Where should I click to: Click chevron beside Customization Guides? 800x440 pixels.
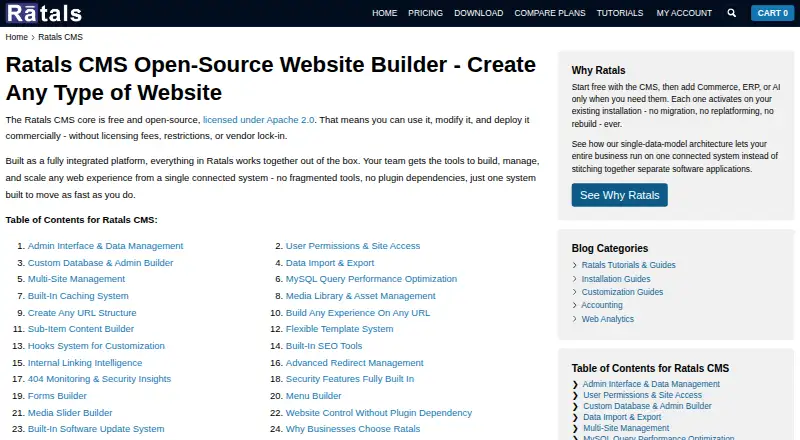point(574,292)
